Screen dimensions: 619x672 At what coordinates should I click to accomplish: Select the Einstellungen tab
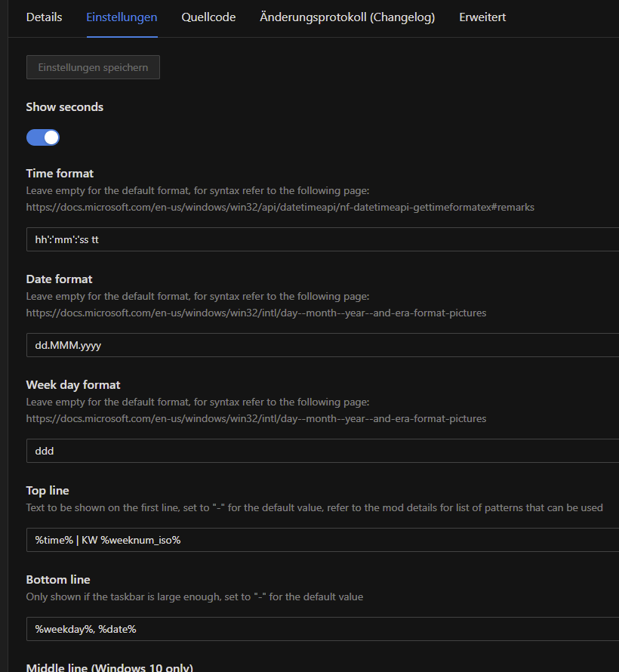[122, 17]
